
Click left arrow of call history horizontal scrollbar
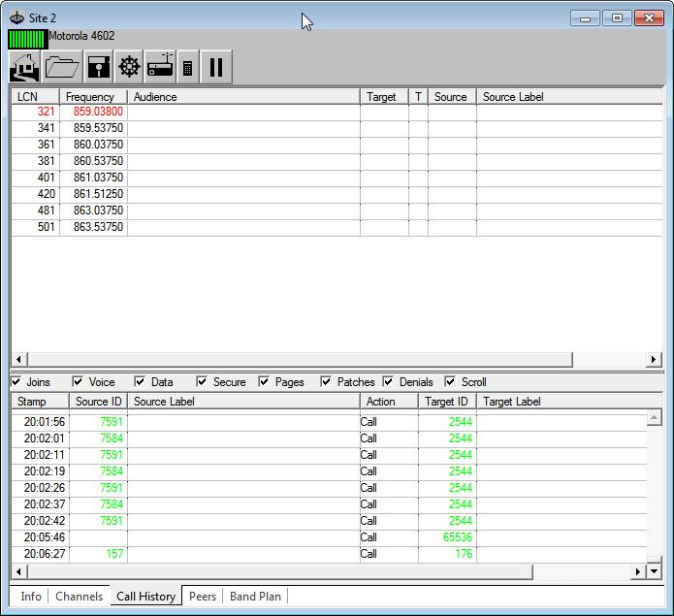click(x=19, y=571)
